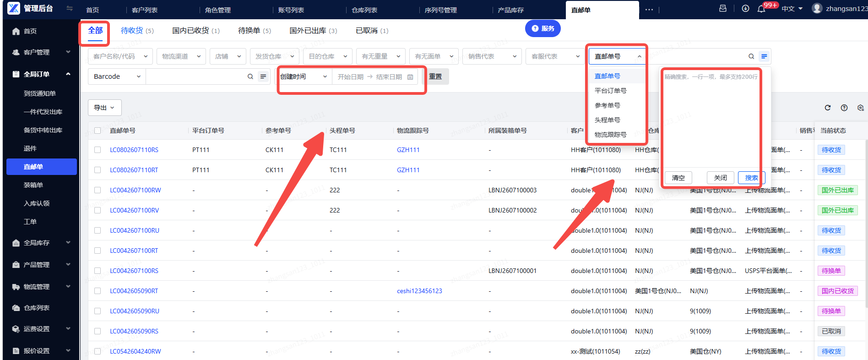Click the 客户管理 sidebar icon
Screen dimensions: 868x360
tap(16, 52)
